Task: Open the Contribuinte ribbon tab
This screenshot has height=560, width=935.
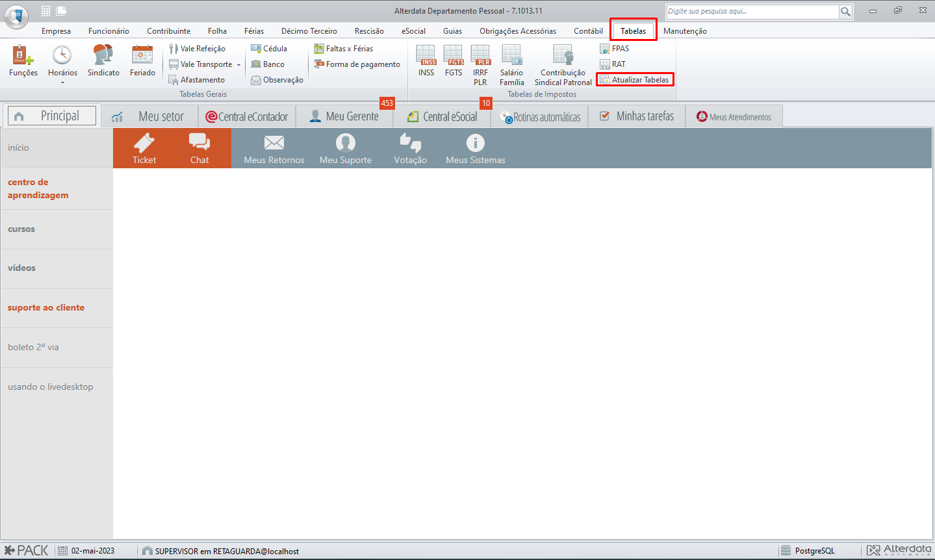Action: tap(169, 31)
